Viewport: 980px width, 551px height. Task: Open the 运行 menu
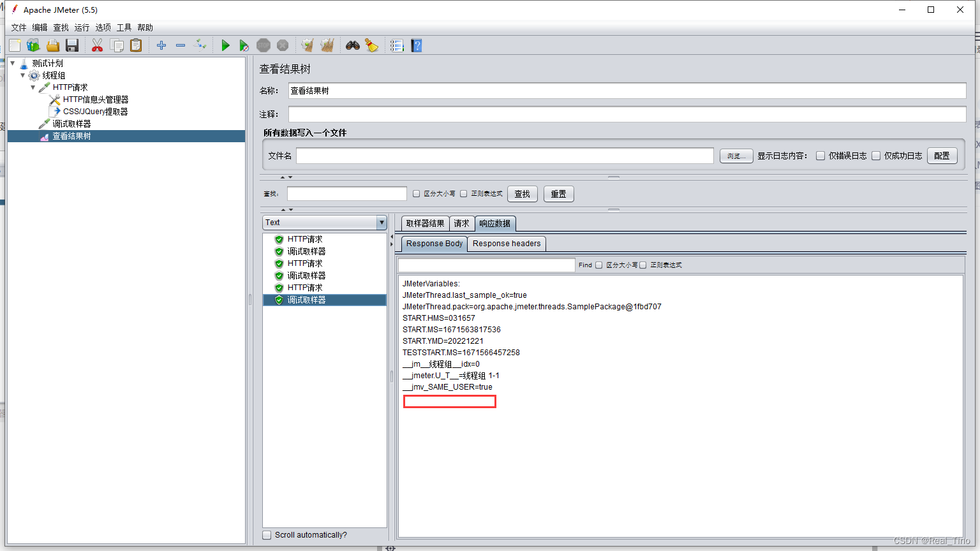pos(82,27)
